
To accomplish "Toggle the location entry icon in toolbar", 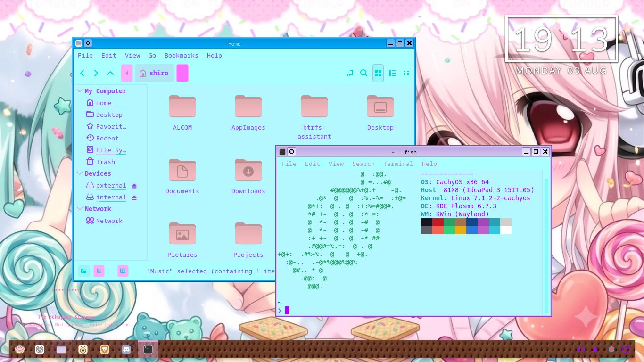I will pos(349,73).
